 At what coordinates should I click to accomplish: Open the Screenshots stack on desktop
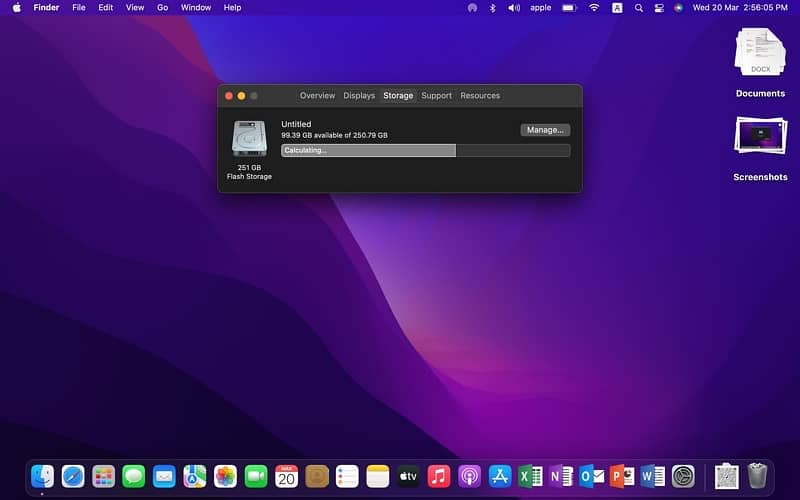point(760,136)
